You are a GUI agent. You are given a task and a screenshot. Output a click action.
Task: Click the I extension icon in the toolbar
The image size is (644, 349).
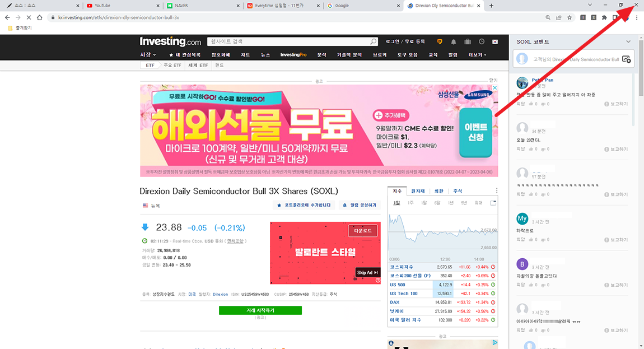[x=583, y=18]
